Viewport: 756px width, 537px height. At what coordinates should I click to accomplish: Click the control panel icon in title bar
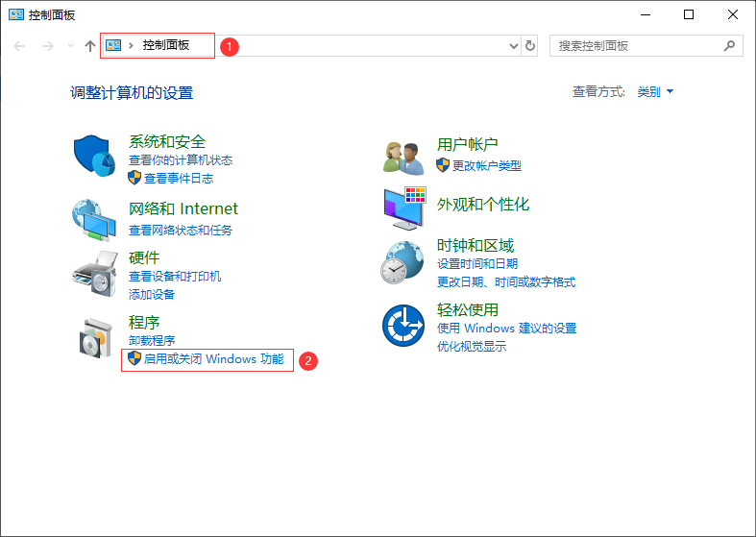click(16, 15)
